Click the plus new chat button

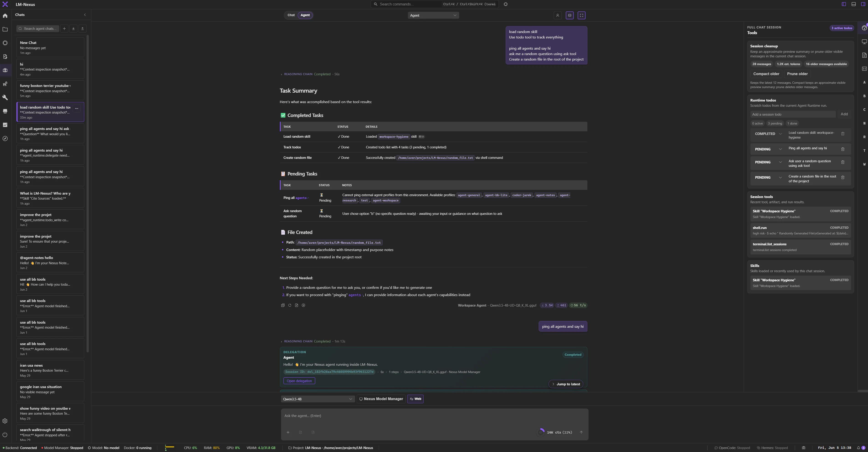click(64, 29)
